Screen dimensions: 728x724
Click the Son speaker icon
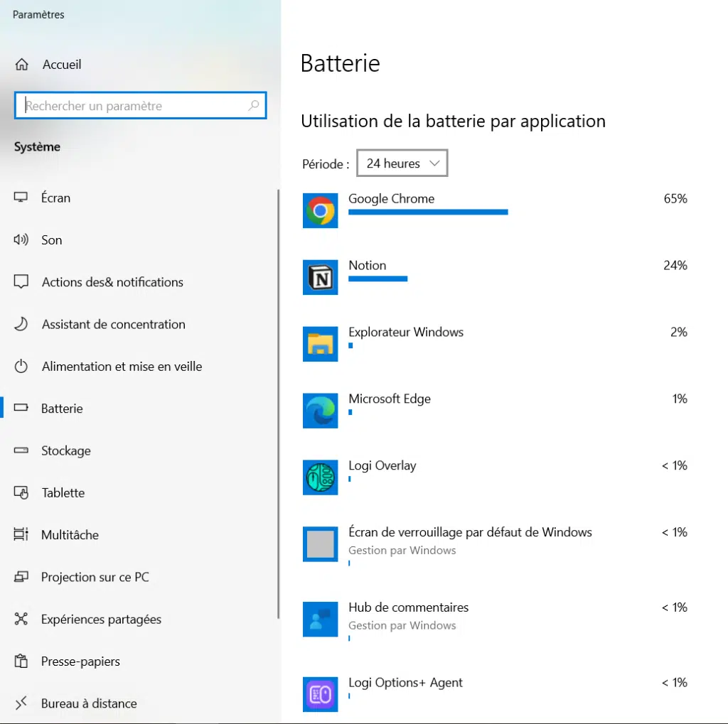pos(21,240)
